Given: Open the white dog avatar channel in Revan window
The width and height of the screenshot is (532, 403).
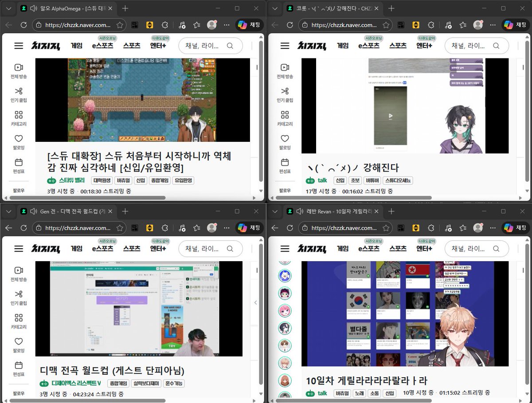Looking at the screenshot, I should click(x=284, y=275).
